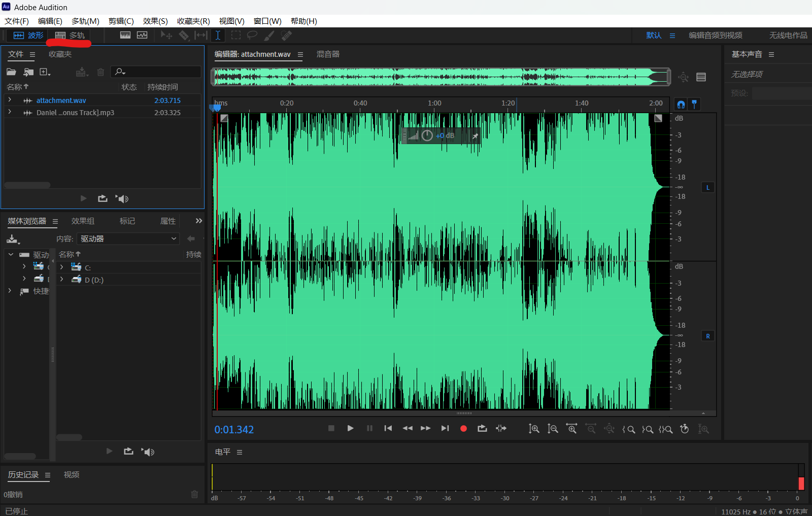Click the Open File folder icon
The image size is (812, 516).
(11, 72)
